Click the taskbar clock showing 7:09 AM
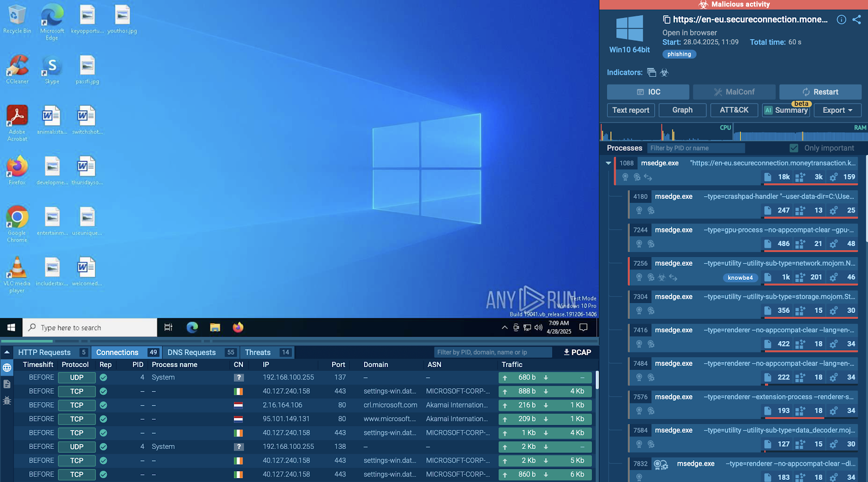The width and height of the screenshot is (868, 482). [559, 327]
